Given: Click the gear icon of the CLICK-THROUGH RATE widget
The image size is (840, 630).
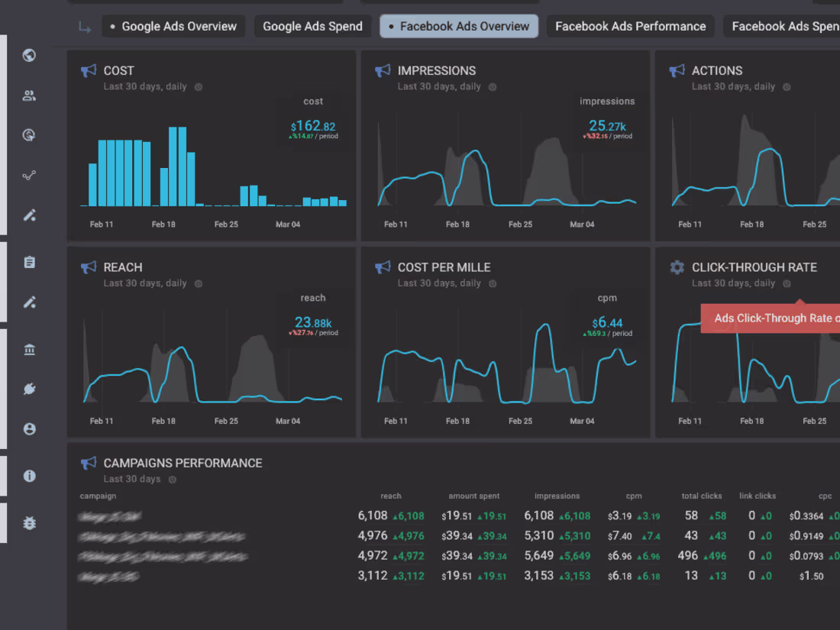Looking at the screenshot, I should click(677, 267).
